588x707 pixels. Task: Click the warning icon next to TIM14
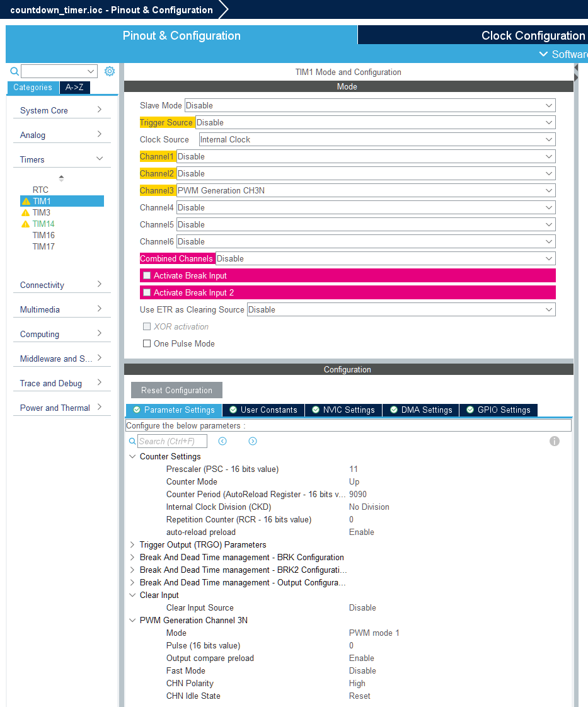click(x=26, y=224)
